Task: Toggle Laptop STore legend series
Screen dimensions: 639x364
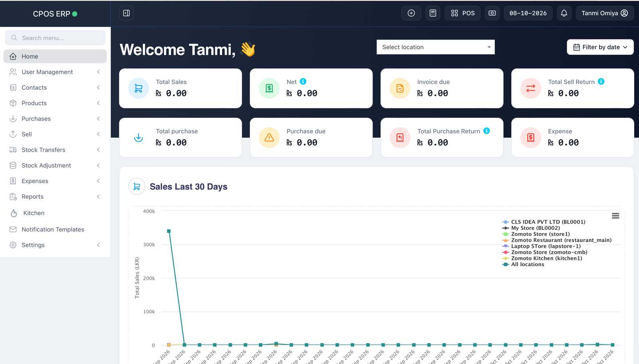Action: (541, 246)
